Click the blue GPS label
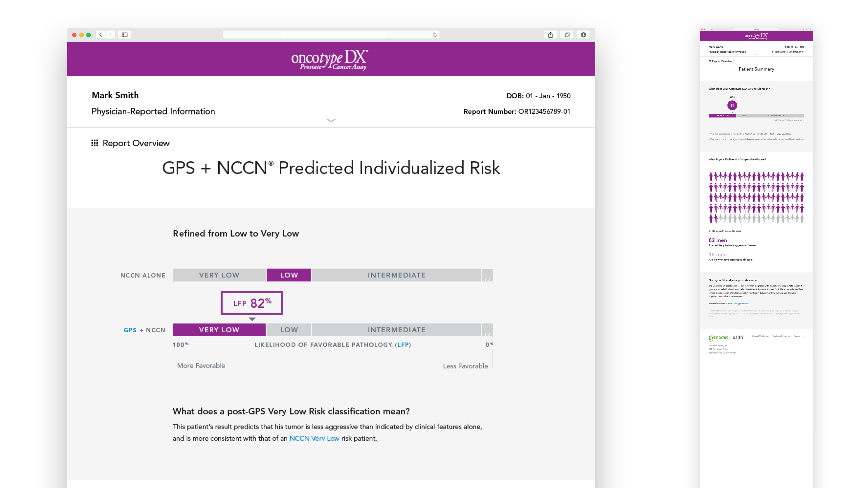 tap(130, 330)
